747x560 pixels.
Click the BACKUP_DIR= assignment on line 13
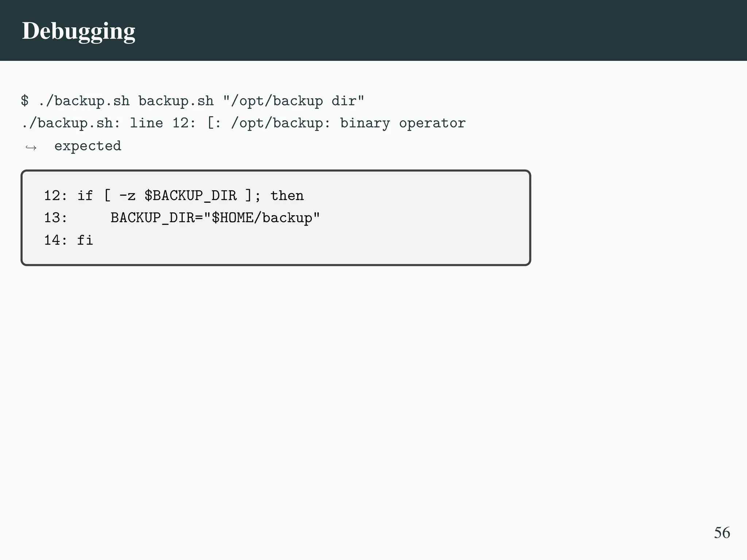tap(156, 218)
